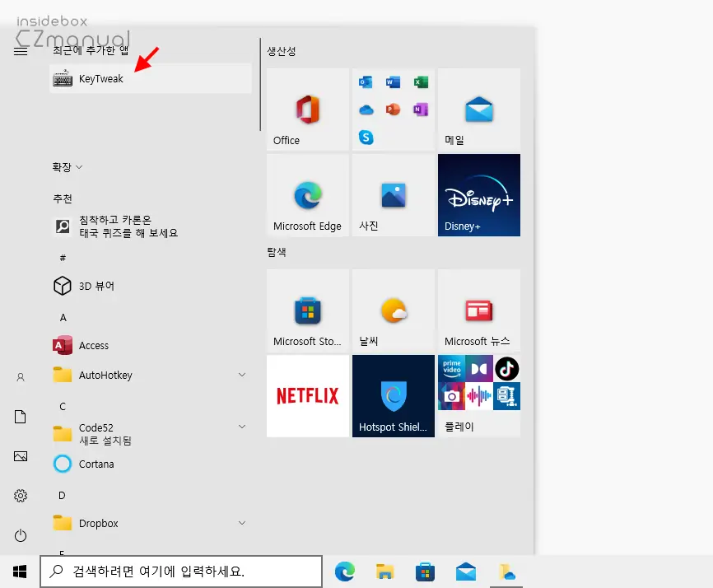The height and width of the screenshot is (588, 713).
Task: Open Hotspot Shield from the tile grid
Action: [x=393, y=395]
